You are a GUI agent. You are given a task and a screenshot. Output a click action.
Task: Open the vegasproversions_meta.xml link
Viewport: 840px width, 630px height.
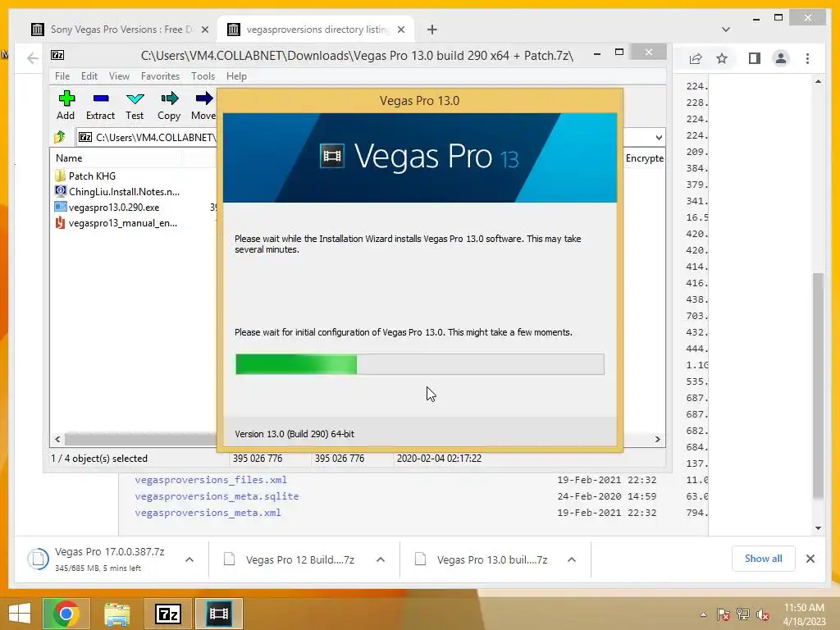pos(208,514)
